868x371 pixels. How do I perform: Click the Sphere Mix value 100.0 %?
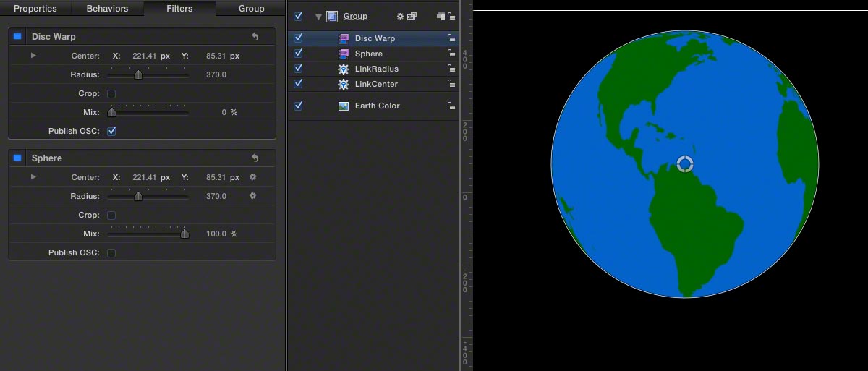tap(222, 234)
